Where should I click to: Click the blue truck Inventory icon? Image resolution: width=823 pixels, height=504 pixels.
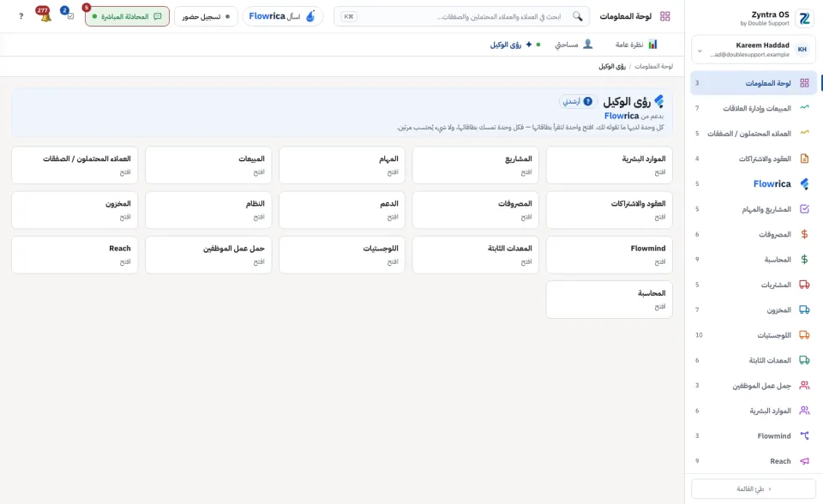tap(804, 309)
